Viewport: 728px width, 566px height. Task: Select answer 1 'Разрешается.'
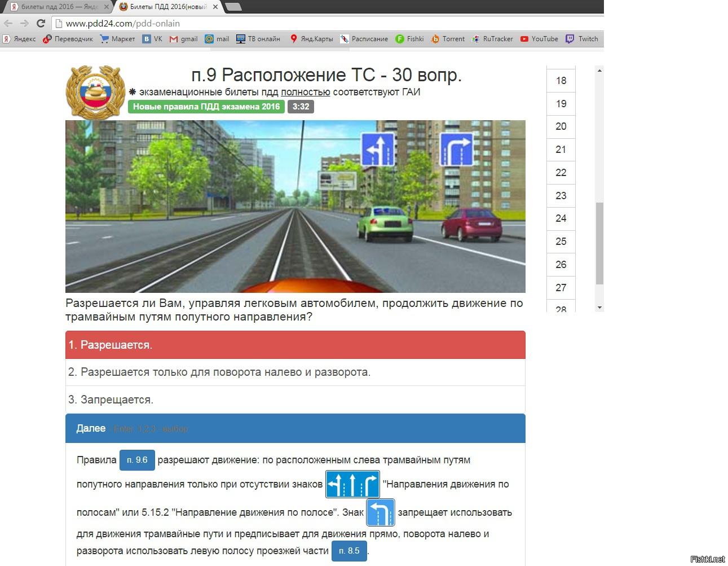click(x=295, y=345)
